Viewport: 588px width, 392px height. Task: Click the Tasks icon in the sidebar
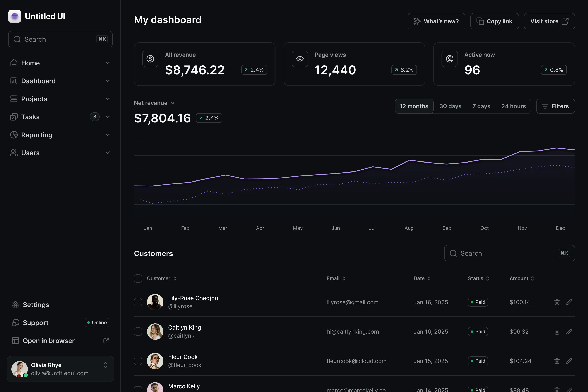click(x=14, y=117)
